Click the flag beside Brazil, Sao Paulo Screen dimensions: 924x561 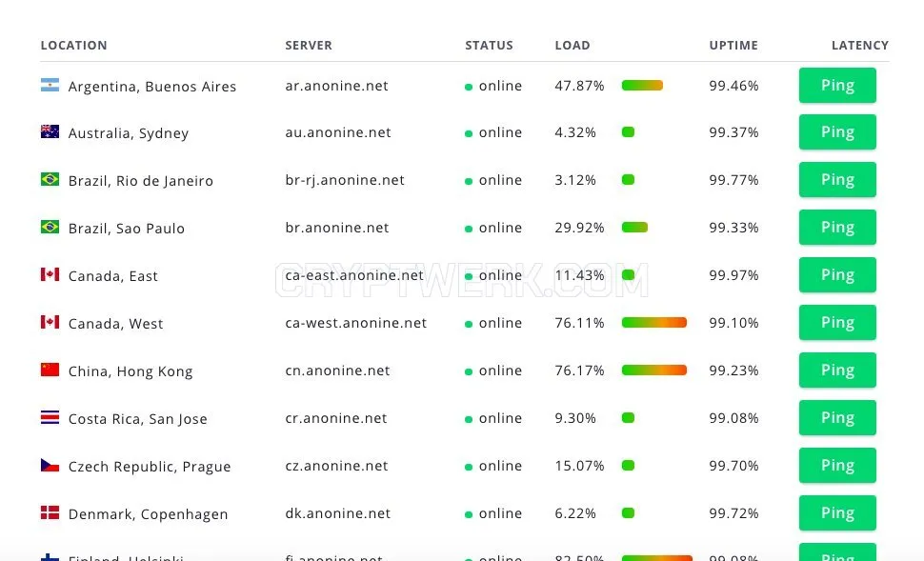click(x=50, y=227)
